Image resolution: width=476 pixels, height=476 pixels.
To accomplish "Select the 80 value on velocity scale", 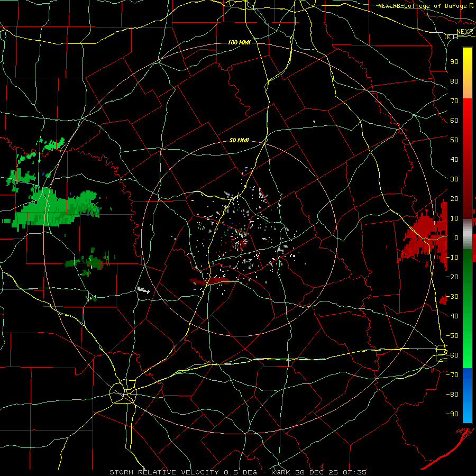I will tap(454, 81).
